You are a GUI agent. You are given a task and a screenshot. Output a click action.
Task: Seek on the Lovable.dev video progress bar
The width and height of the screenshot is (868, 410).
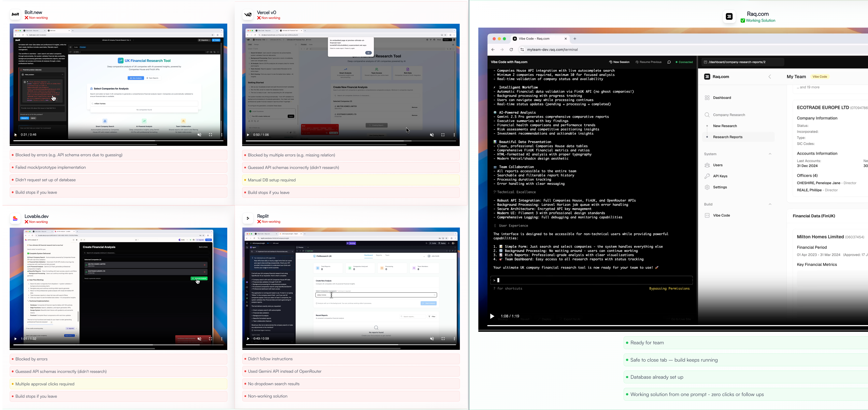118,345
